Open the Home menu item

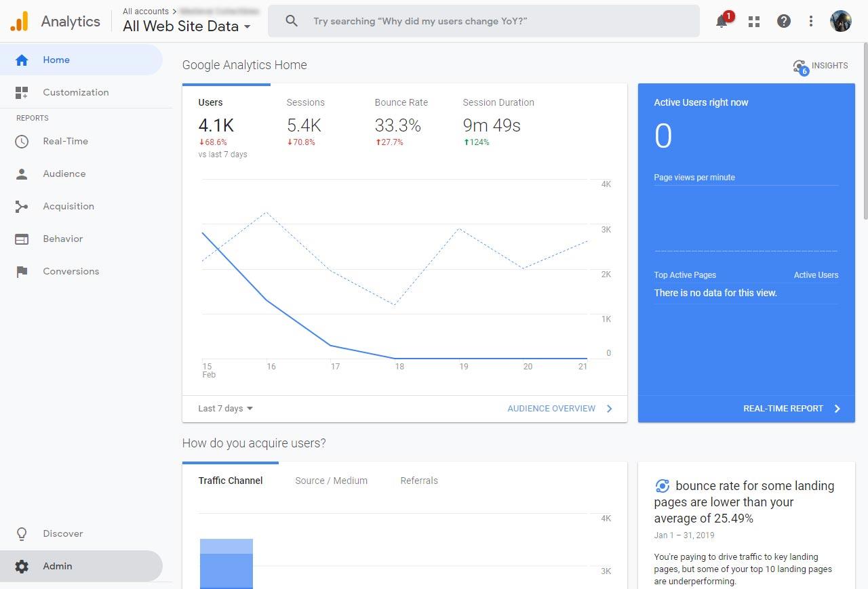pyautogui.click(x=81, y=60)
